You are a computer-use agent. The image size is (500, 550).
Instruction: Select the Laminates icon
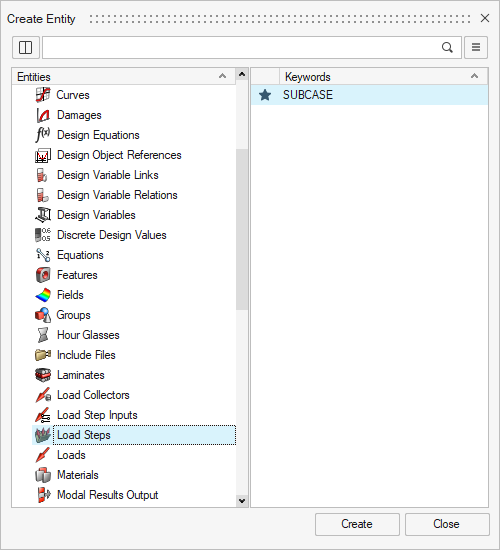tap(43, 375)
